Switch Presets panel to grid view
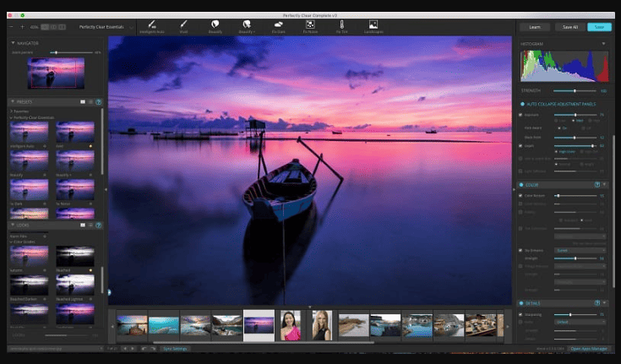 coord(83,102)
